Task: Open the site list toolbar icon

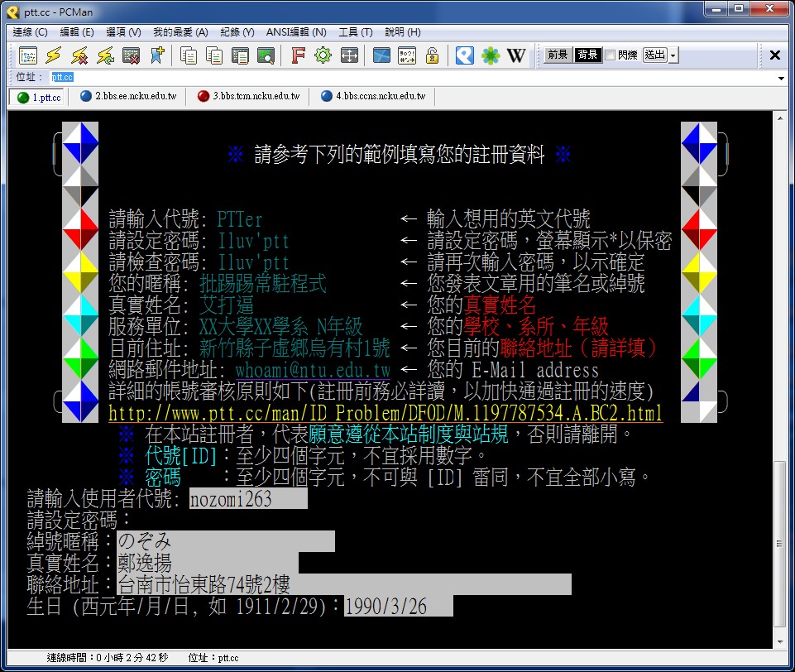Action: 28,55
